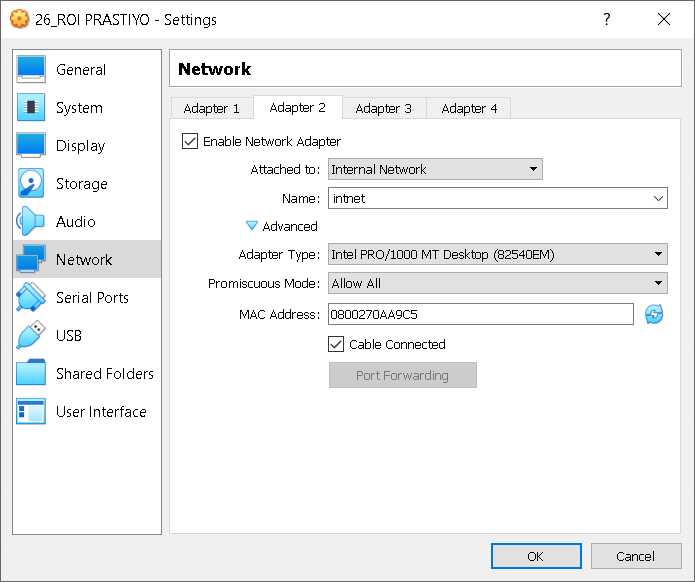The height and width of the screenshot is (582, 695).
Task: Open the Display settings monitor icon
Action: (x=31, y=145)
